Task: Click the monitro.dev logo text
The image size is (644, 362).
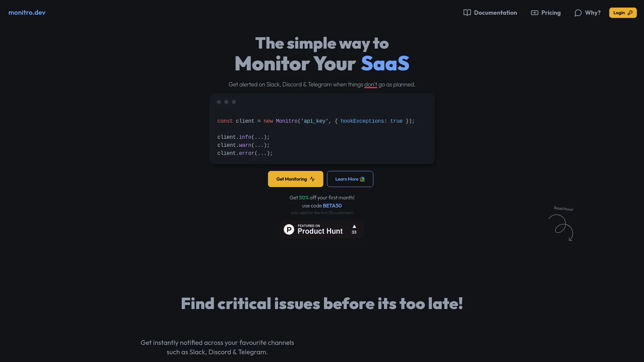Action: pyautogui.click(x=27, y=12)
